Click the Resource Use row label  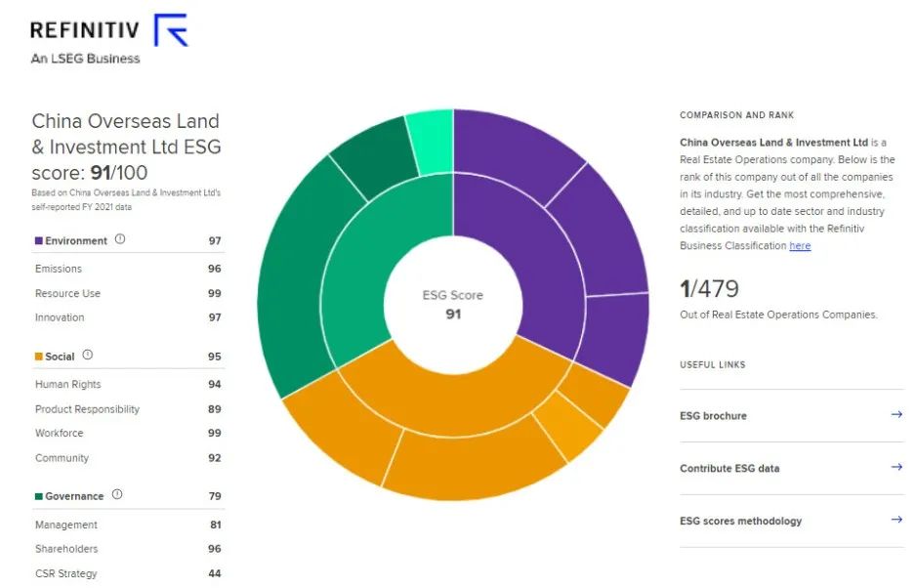pos(67,293)
